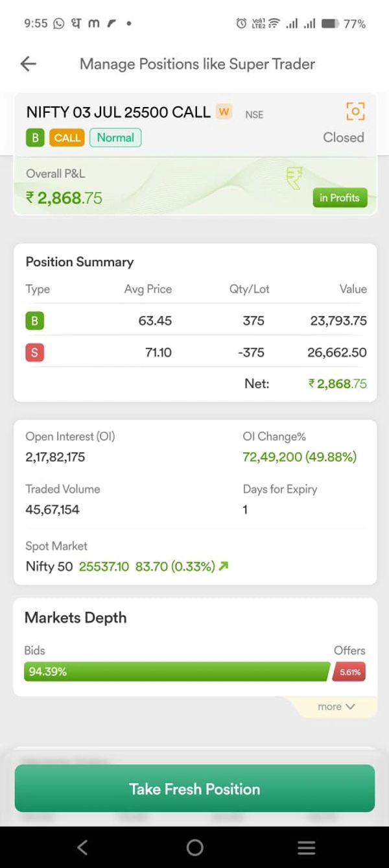
Task: Tap the red Offers 5.61% depth bar
Action: (x=349, y=672)
